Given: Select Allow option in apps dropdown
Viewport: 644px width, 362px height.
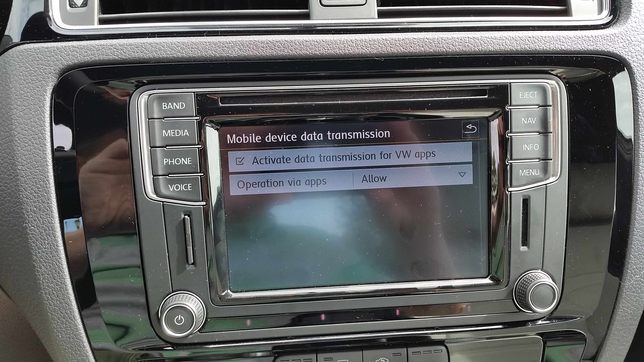Looking at the screenshot, I should coord(373,179).
